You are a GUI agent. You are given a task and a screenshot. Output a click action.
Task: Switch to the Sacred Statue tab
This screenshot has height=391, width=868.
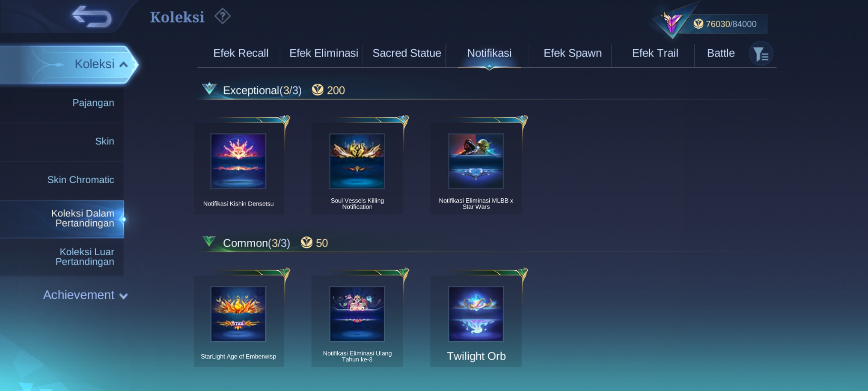pyautogui.click(x=407, y=53)
